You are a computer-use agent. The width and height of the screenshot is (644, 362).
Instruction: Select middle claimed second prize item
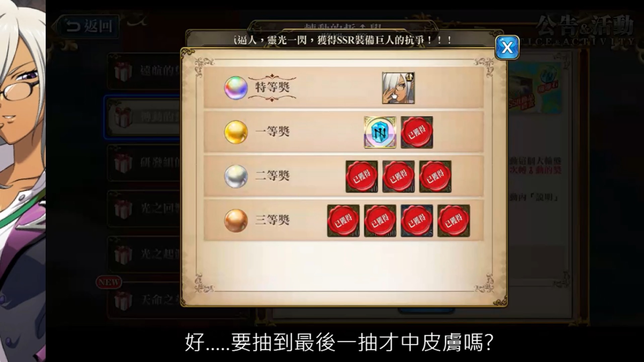coord(398,177)
